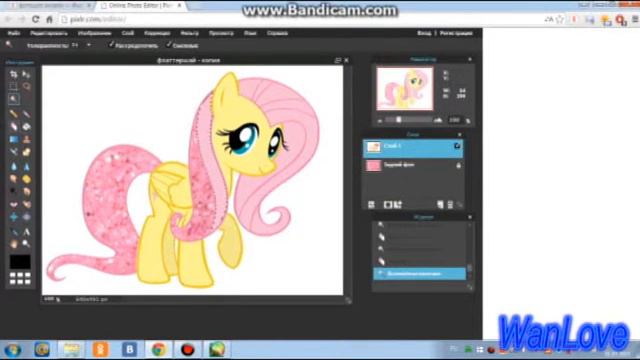Select the Type text tool
This screenshot has width=640, height=360.
pos(27,232)
